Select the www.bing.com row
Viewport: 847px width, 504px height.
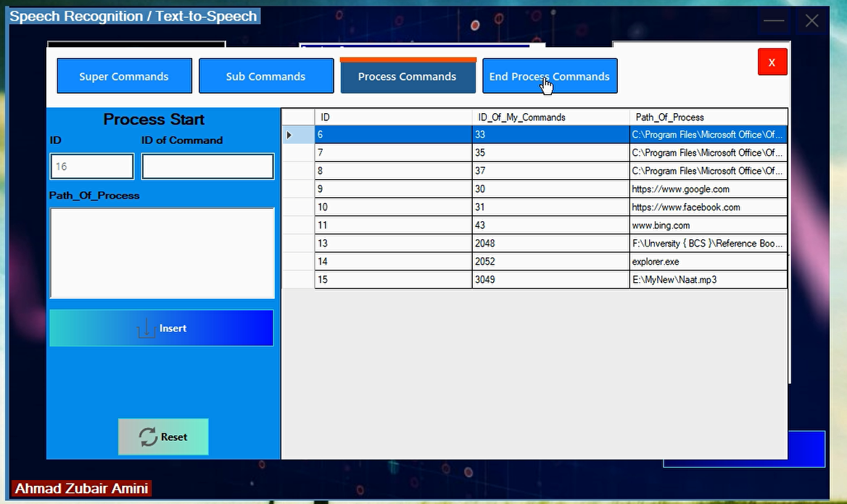coord(708,226)
